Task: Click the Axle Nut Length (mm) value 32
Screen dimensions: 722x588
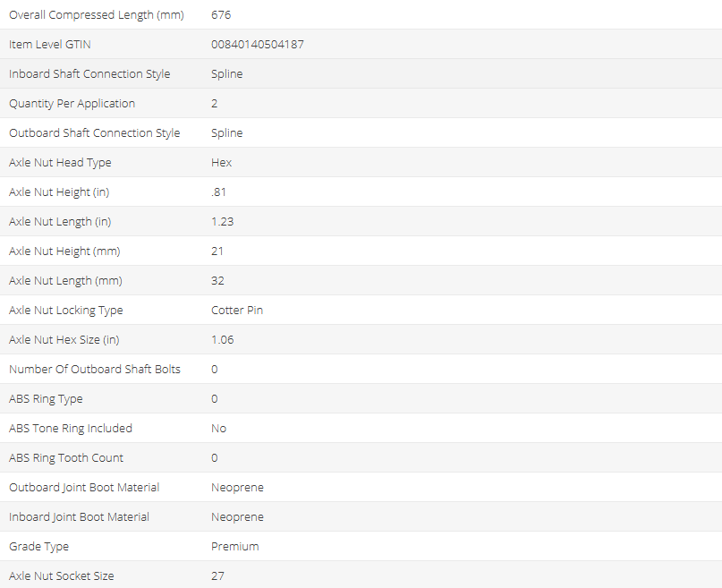Action: click(x=217, y=280)
